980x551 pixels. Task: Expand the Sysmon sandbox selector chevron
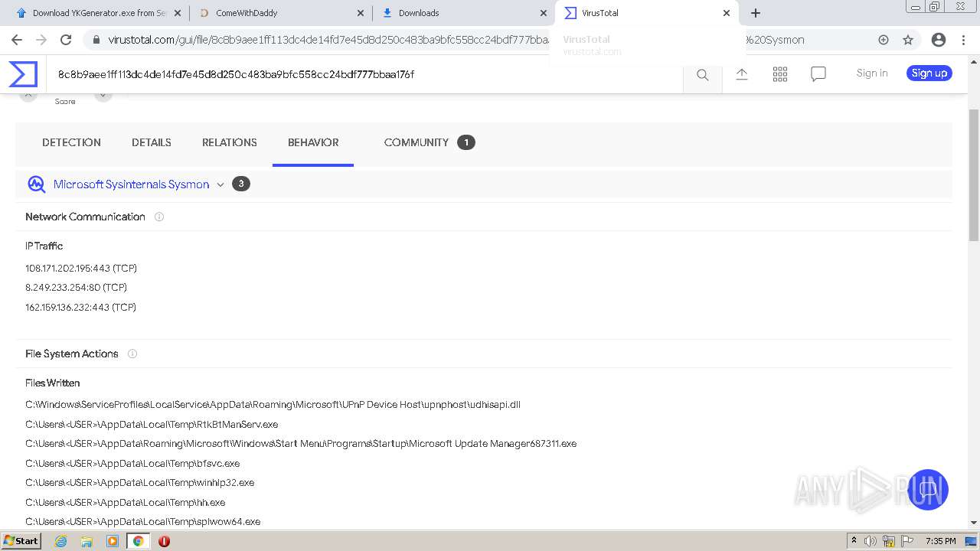[x=220, y=184]
